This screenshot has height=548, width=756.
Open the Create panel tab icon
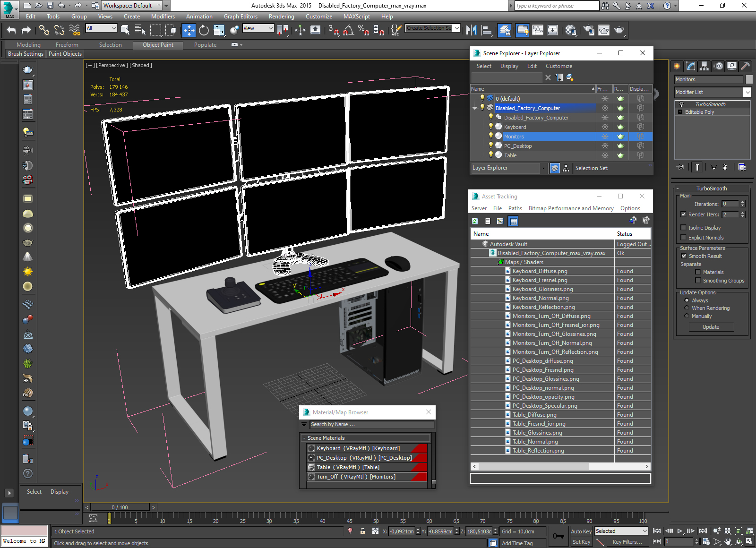coord(677,66)
